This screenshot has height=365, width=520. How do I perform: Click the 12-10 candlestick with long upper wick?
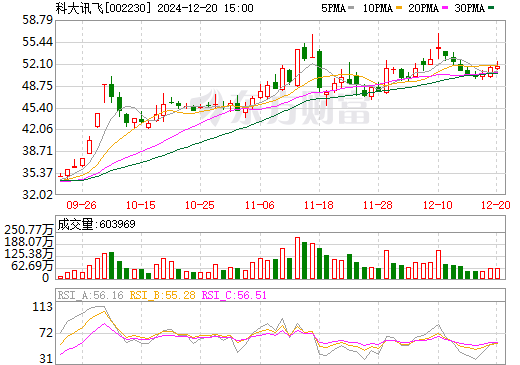(x=438, y=47)
